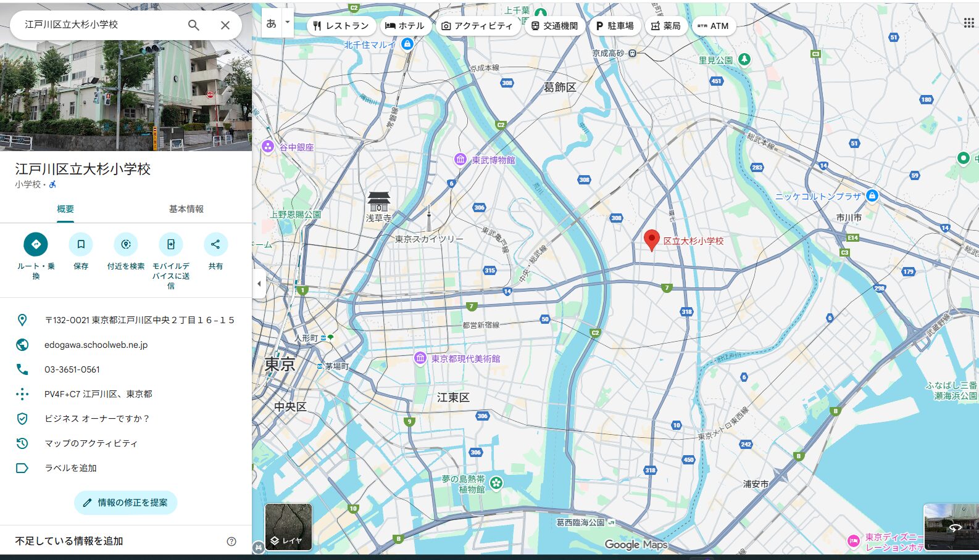
Task: Select the ホテル filter chip
Action: point(404,26)
